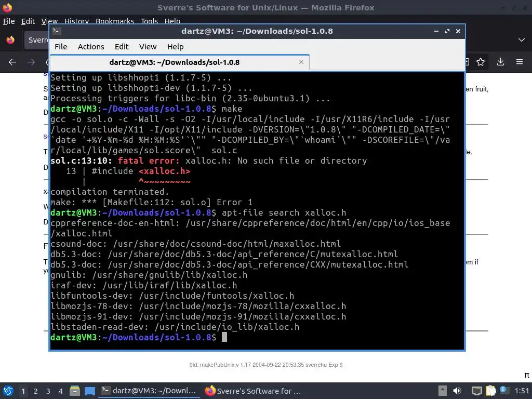
Task: Select the dartz@VM3 terminal tab
Action: tap(179, 62)
